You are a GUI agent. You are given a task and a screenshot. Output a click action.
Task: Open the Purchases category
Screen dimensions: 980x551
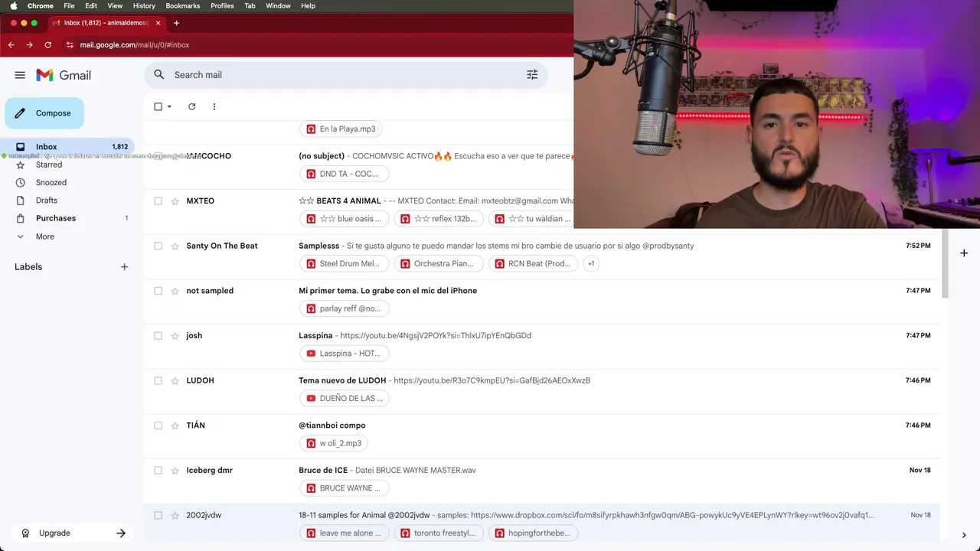56,218
